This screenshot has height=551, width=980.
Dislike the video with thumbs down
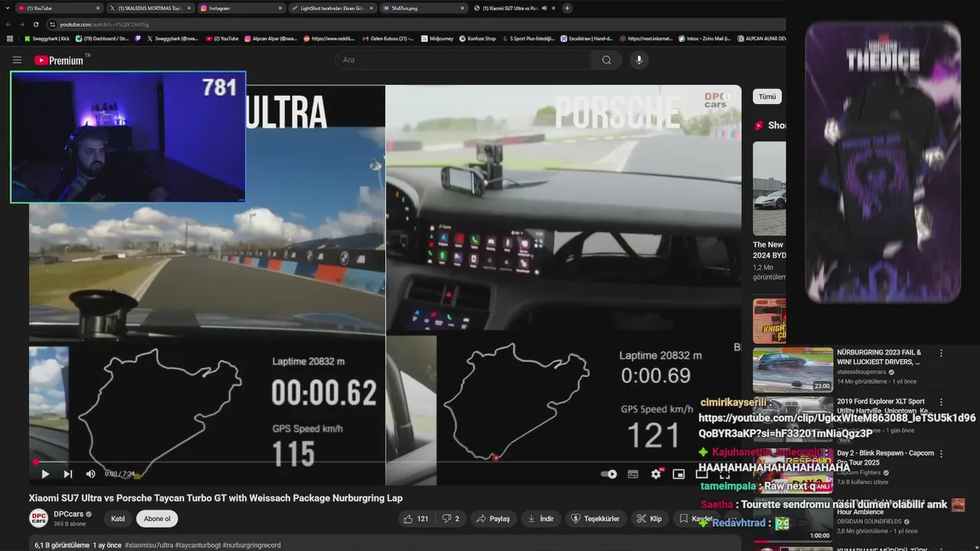coord(450,518)
